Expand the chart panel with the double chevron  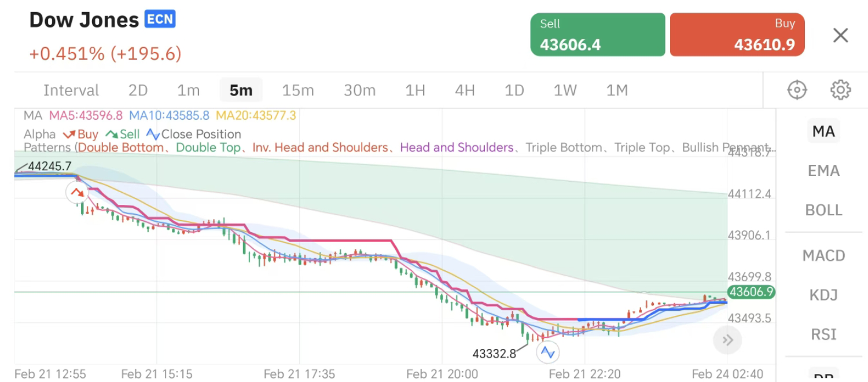(x=727, y=340)
